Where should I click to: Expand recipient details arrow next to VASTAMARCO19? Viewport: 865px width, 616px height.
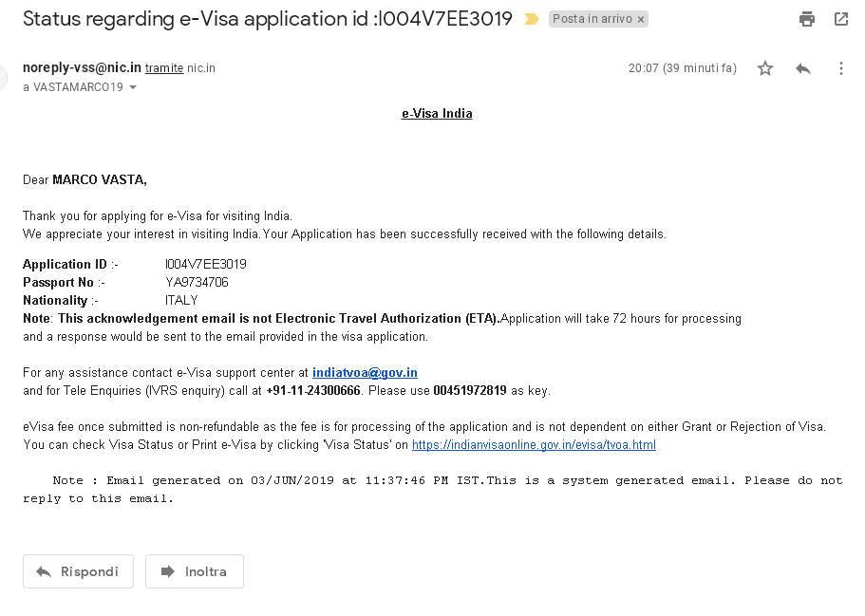133,87
